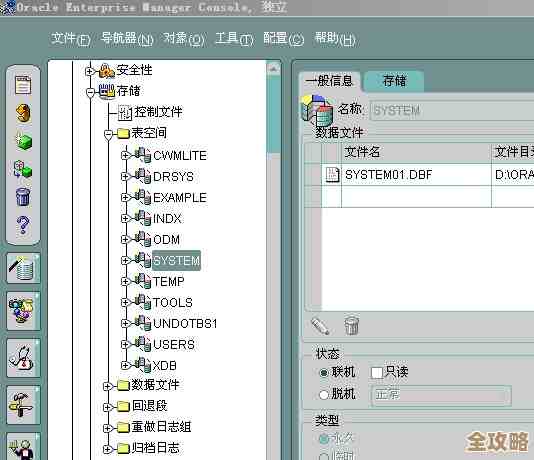Image resolution: width=534 pixels, height=460 pixels.
Task: Open the butler figure icon at bottom left
Action: pos(23,447)
